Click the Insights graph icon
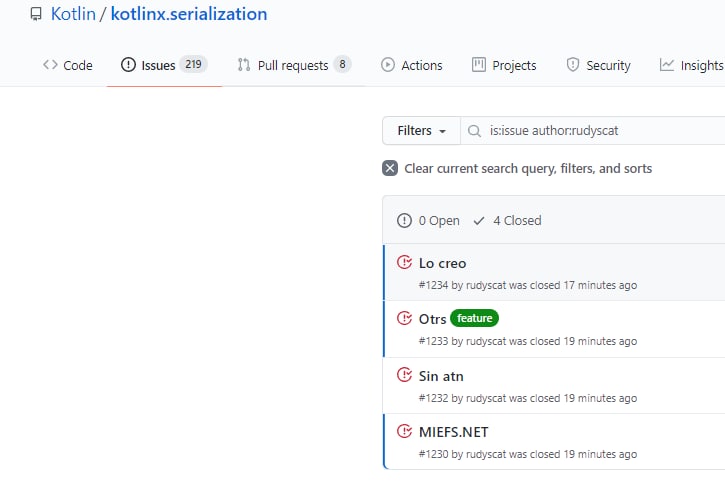The image size is (725, 495). coord(666,65)
